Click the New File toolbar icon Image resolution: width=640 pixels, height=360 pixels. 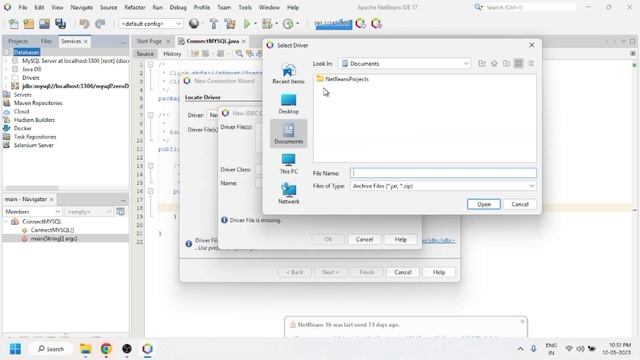13,24
